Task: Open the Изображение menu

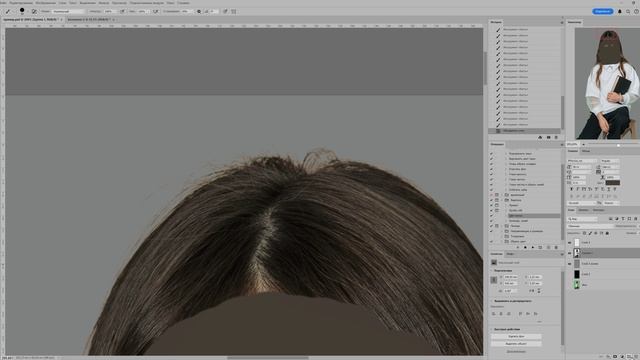Action: tap(45, 3)
